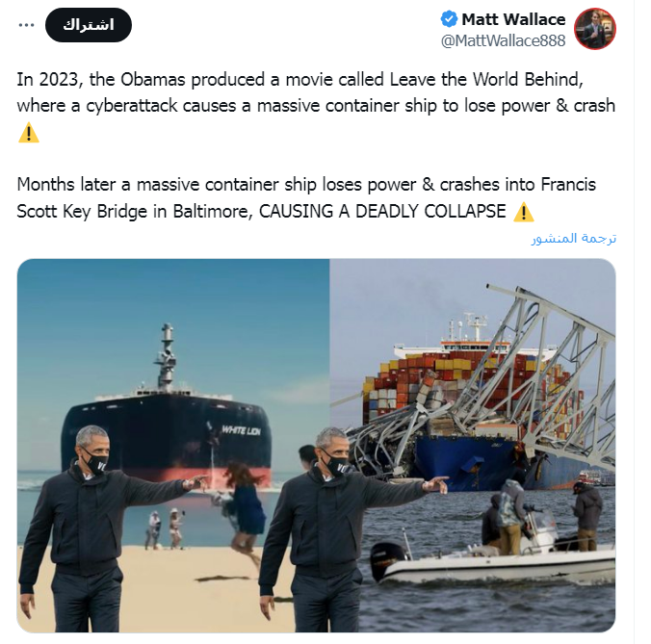
Task: Click the blue verified badge icon
Action: pos(449,19)
